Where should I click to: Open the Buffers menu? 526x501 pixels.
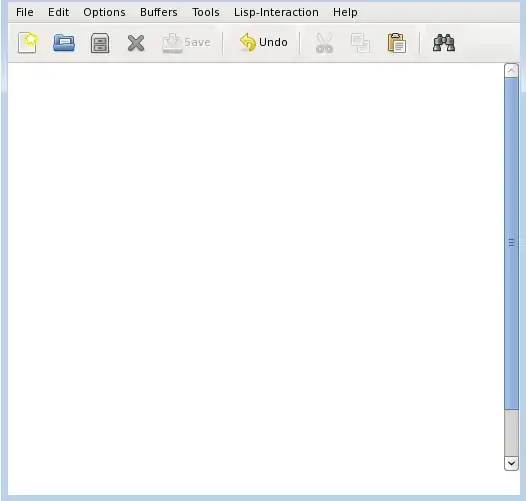point(159,12)
